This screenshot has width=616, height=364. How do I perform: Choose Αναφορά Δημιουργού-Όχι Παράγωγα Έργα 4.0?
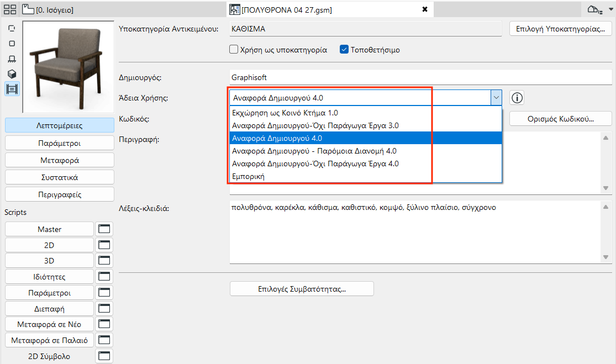365,163
